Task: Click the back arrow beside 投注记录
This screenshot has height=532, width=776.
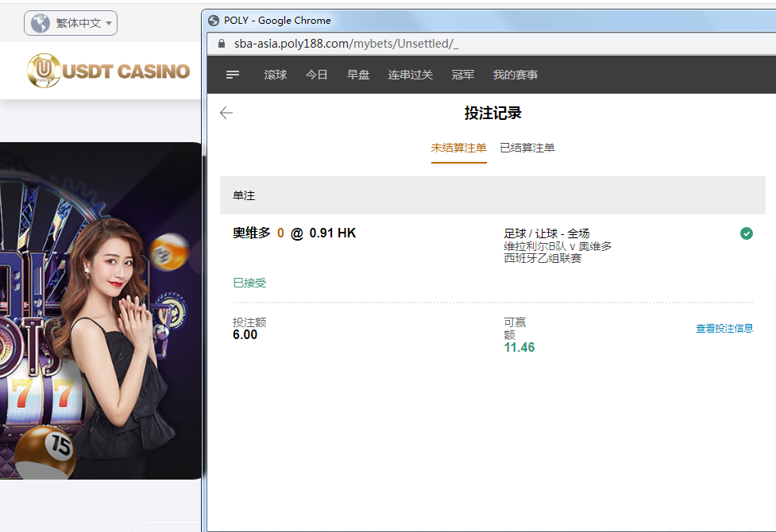Action: 226,113
